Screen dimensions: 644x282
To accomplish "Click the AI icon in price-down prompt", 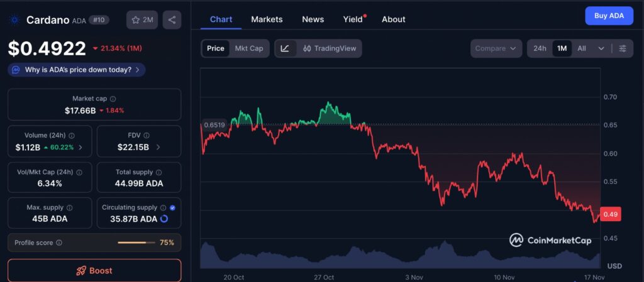I will (16, 70).
